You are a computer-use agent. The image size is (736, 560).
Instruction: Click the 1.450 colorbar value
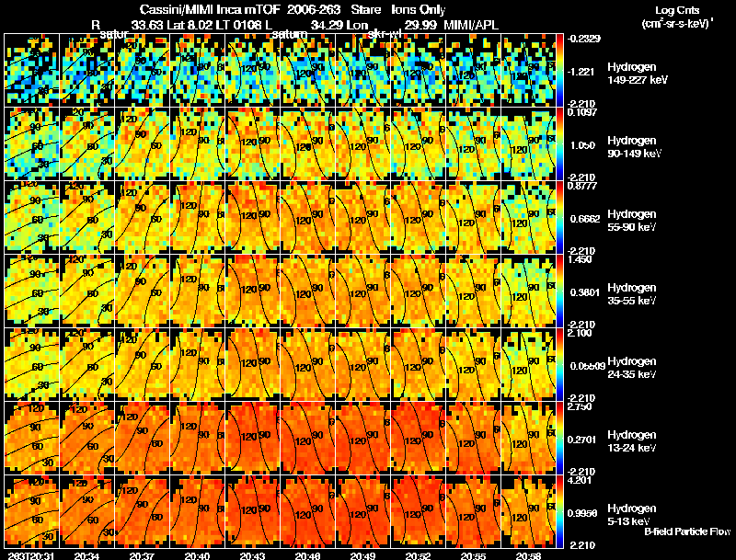click(x=581, y=259)
